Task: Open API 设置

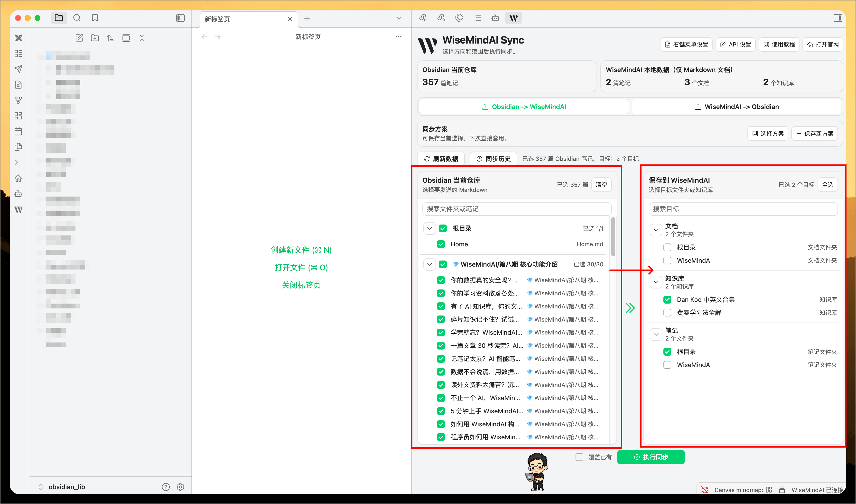Action: tap(735, 45)
